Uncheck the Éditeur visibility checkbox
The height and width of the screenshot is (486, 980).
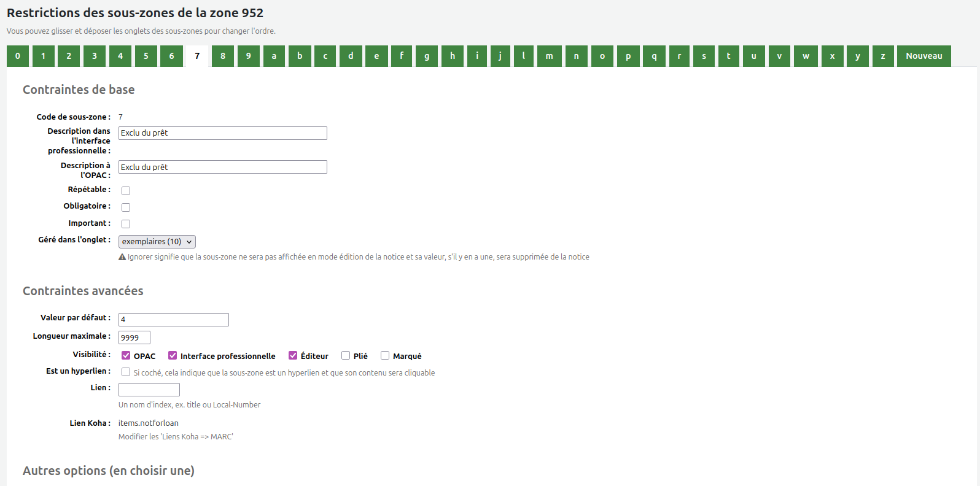(x=293, y=355)
